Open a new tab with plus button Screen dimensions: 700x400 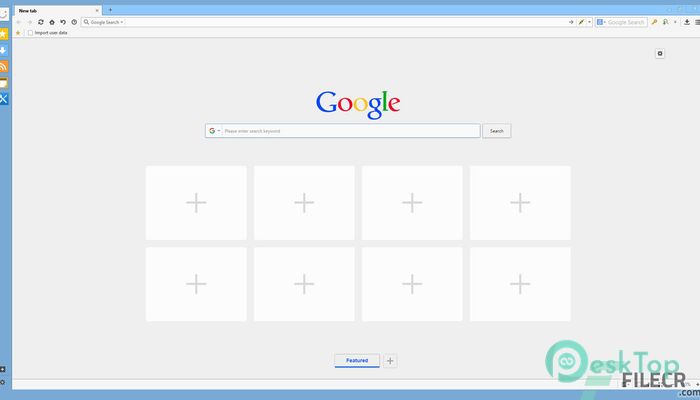(110, 10)
